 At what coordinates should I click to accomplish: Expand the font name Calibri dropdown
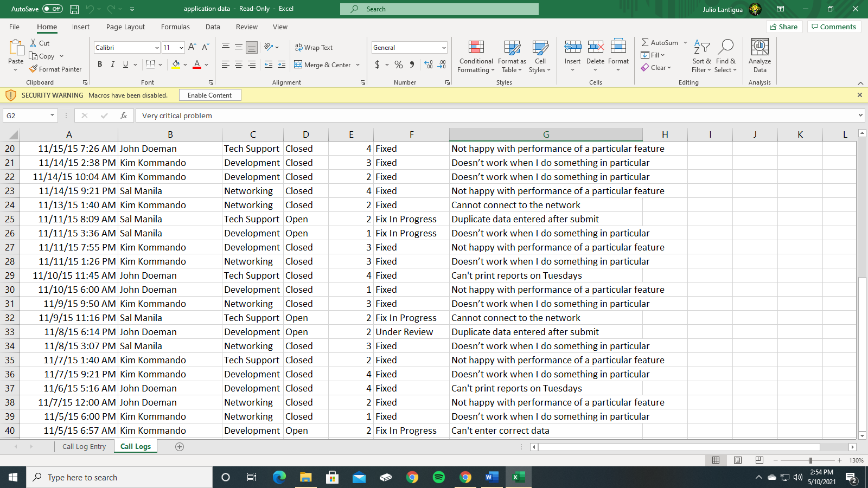[157, 48]
